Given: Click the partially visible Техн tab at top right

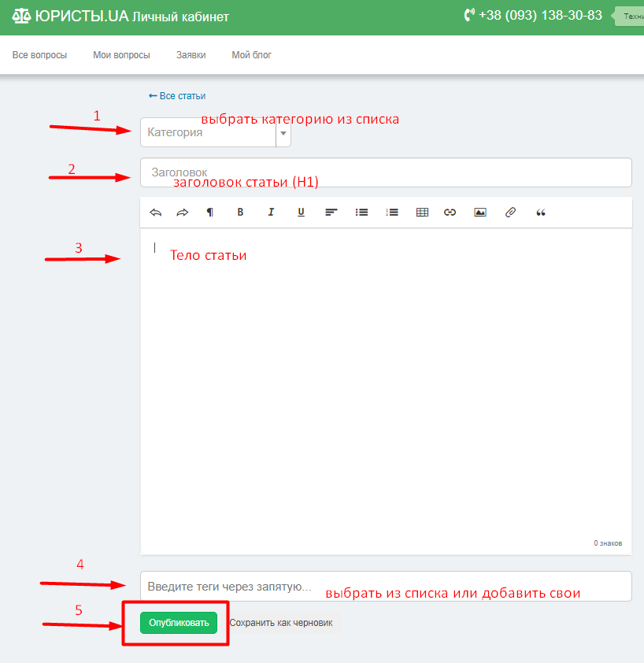Looking at the screenshot, I should [x=630, y=16].
